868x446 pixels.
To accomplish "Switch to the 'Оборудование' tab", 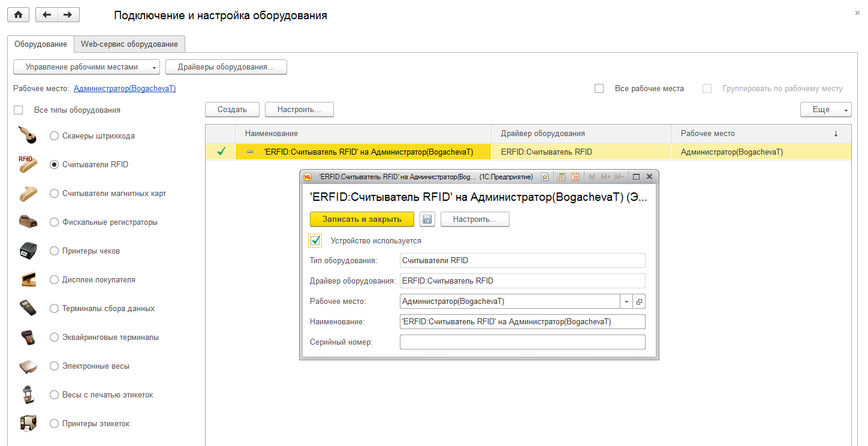I will 41,44.
